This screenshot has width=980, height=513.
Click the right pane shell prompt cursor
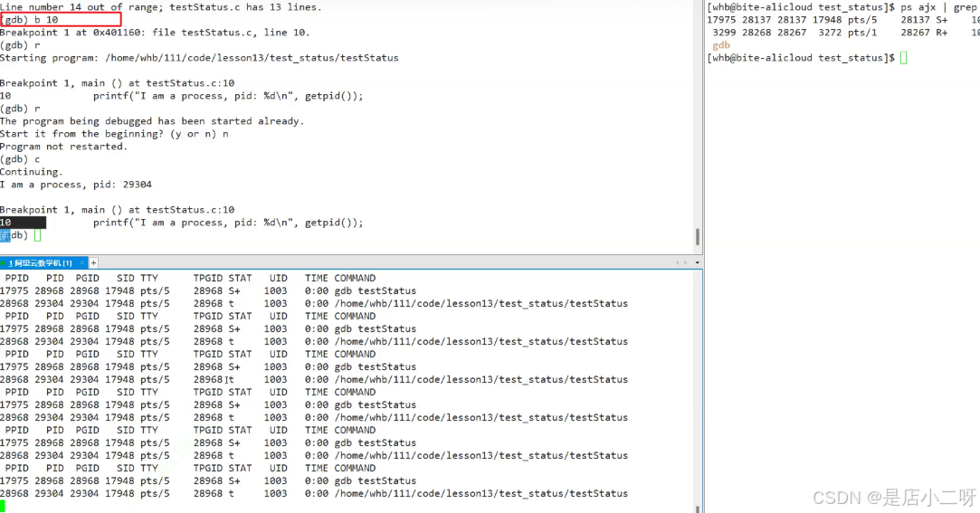[x=903, y=58]
